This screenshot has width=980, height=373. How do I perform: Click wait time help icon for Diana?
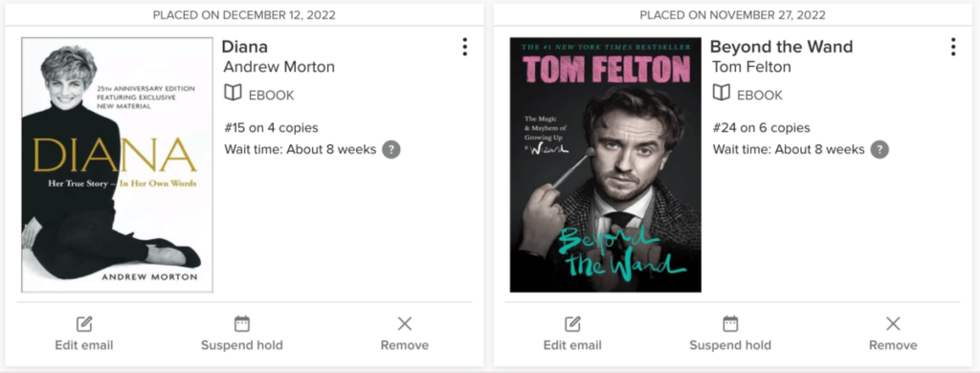click(x=391, y=150)
